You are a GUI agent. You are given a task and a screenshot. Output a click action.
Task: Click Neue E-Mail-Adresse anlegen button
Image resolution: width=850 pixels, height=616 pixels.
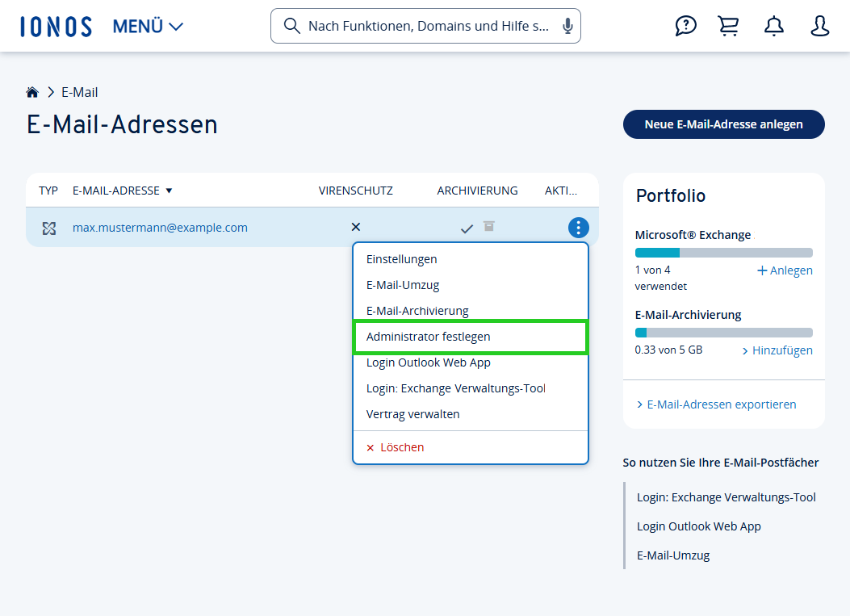pos(724,124)
